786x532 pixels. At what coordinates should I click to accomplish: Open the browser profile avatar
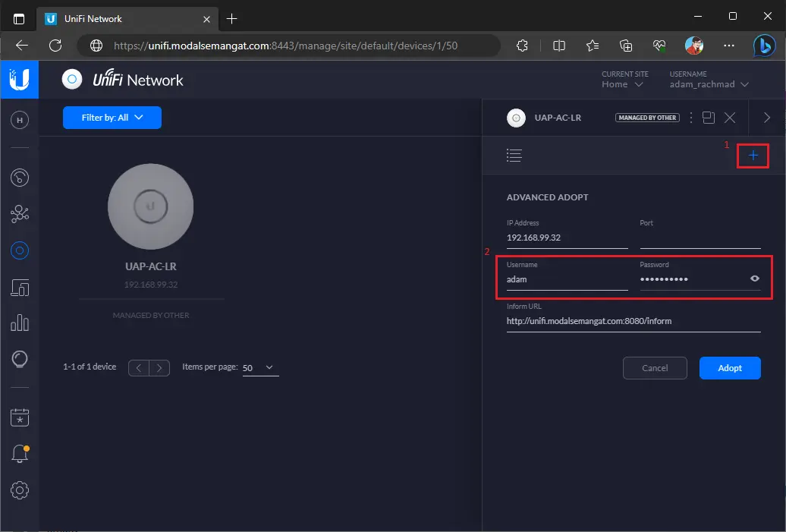tap(693, 46)
